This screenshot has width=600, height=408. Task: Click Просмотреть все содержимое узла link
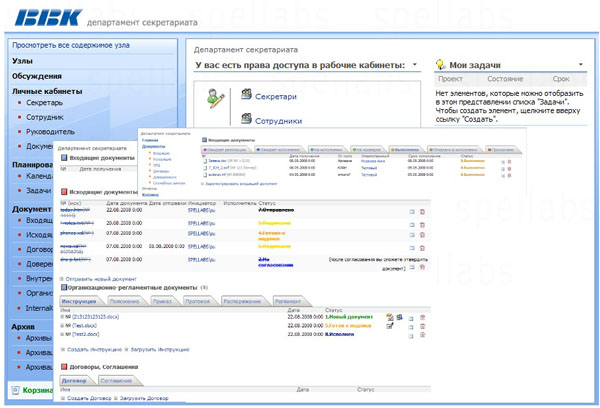click(71, 45)
